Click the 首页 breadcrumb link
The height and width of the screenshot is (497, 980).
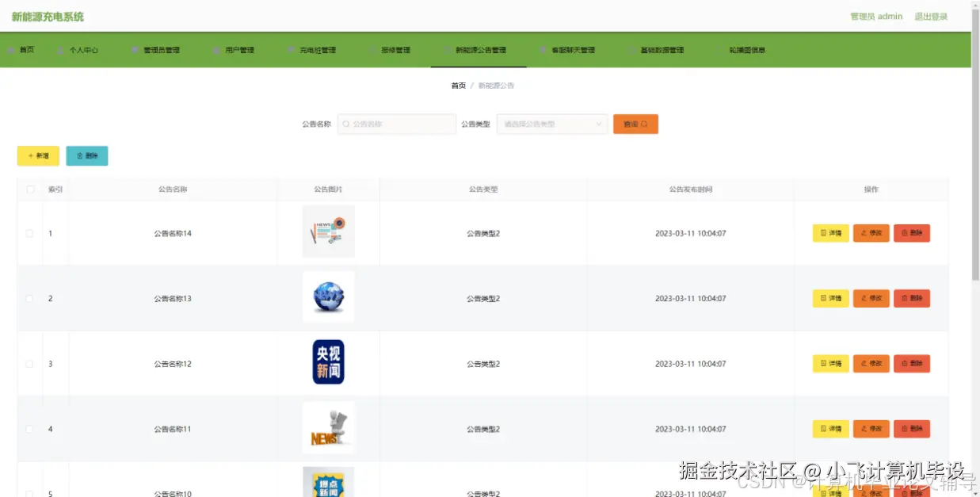[457, 85]
